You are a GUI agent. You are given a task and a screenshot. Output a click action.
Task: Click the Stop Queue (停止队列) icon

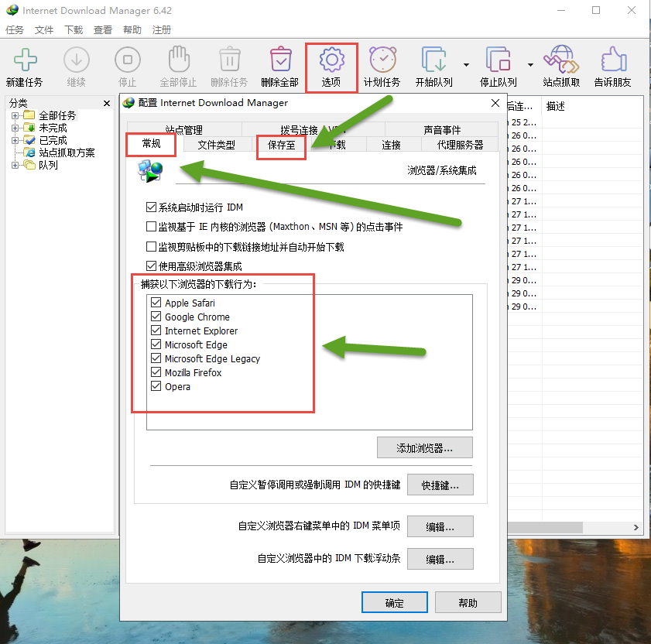point(498,60)
